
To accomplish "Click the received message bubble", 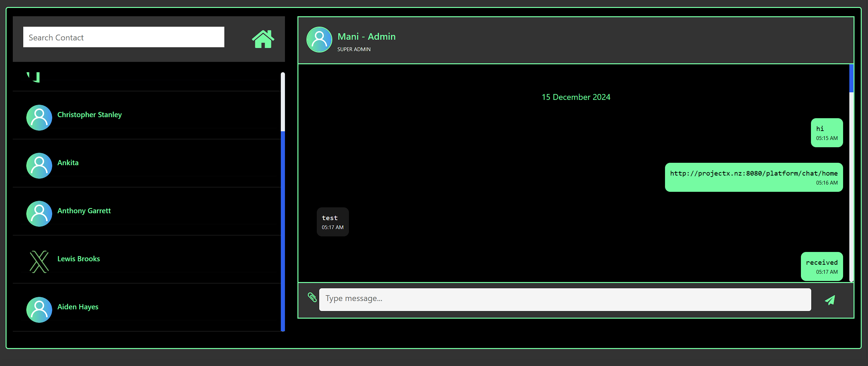I will pos(822,266).
